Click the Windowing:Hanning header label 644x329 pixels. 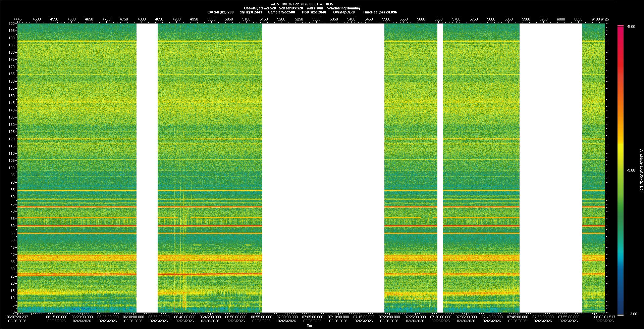pyautogui.click(x=343, y=8)
